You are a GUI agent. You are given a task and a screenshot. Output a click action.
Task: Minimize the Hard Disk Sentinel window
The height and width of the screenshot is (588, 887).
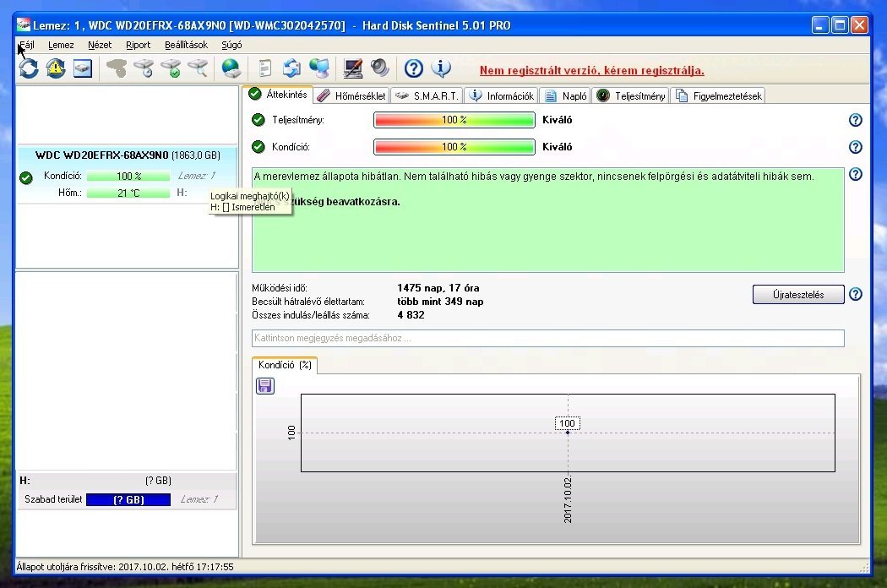pyautogui.click(x=820, y=24)
